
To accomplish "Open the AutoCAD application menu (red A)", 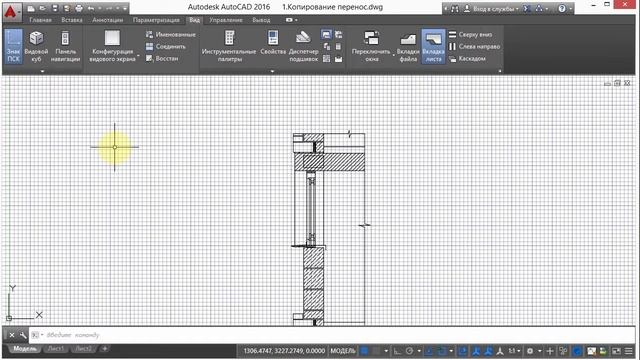I will [x=11, y=12].
